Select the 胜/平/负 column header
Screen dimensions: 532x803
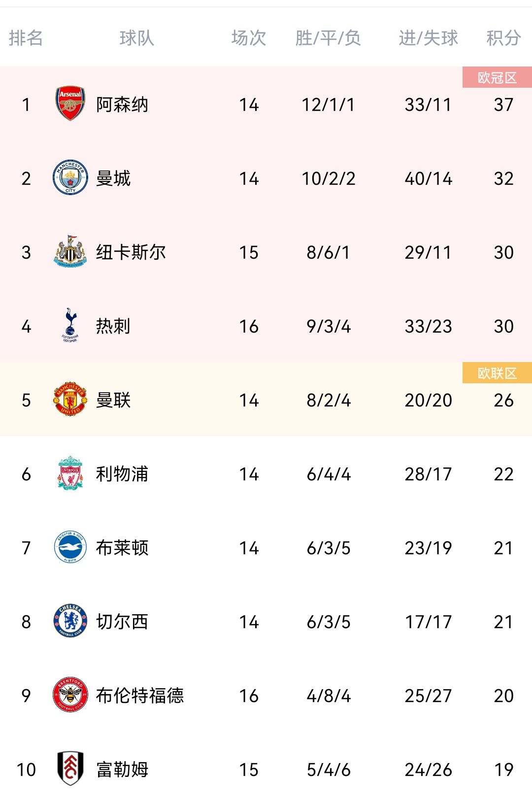[x=328, y=38]
